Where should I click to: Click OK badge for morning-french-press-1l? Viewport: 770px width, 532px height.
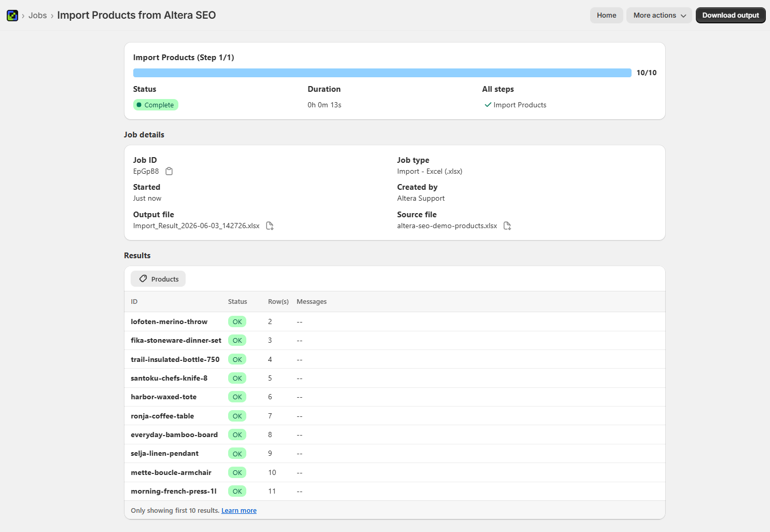[x=237, y=491]
